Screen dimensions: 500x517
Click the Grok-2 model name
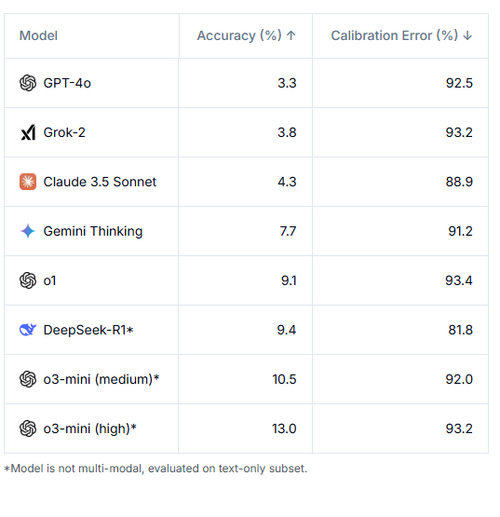64,132
